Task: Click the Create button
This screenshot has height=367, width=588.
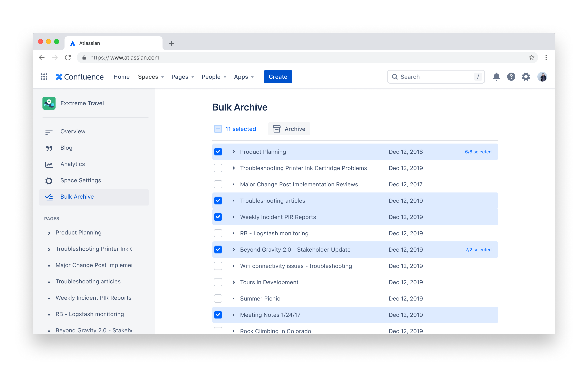Action: (278, 76)
